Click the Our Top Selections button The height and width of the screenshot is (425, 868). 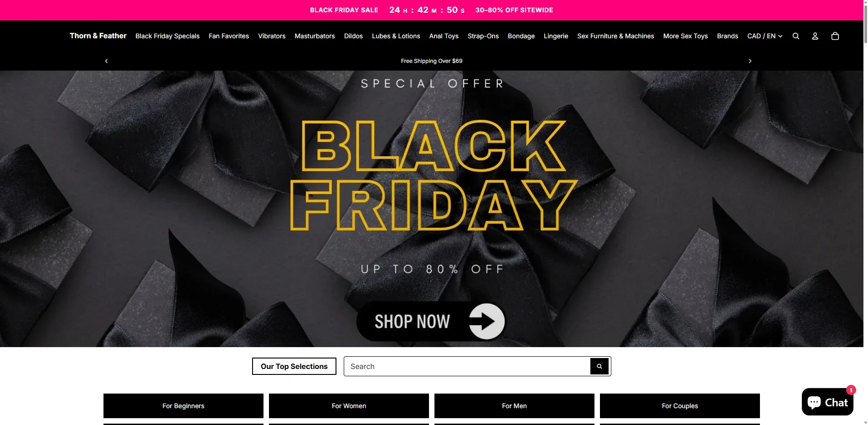pyautogui.click(x=294, y=366)
